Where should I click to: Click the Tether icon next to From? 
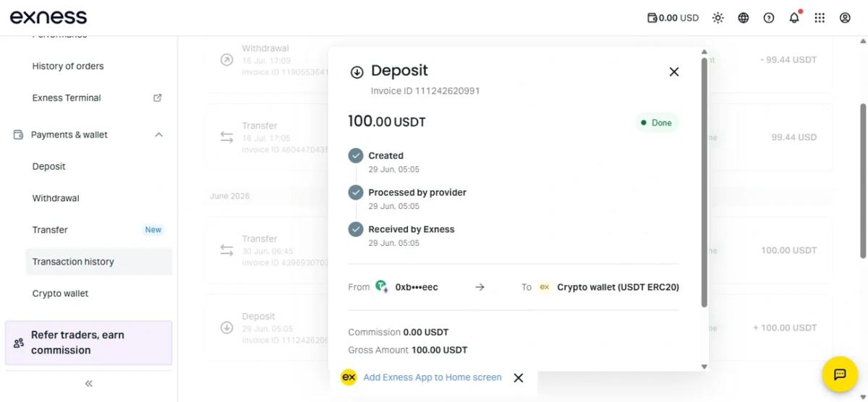[381, 287]
